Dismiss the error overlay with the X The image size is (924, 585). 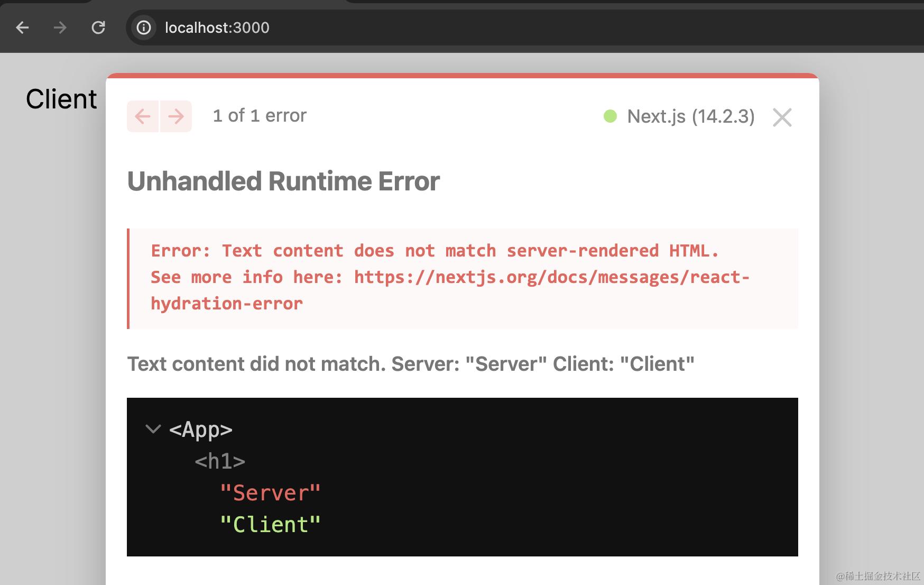click(x=782, y=117)
